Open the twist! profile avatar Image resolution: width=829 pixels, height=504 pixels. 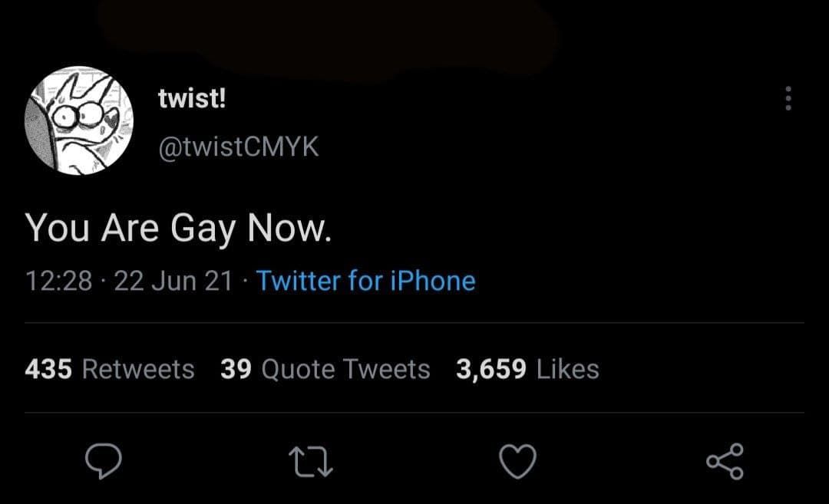(80, 120)
